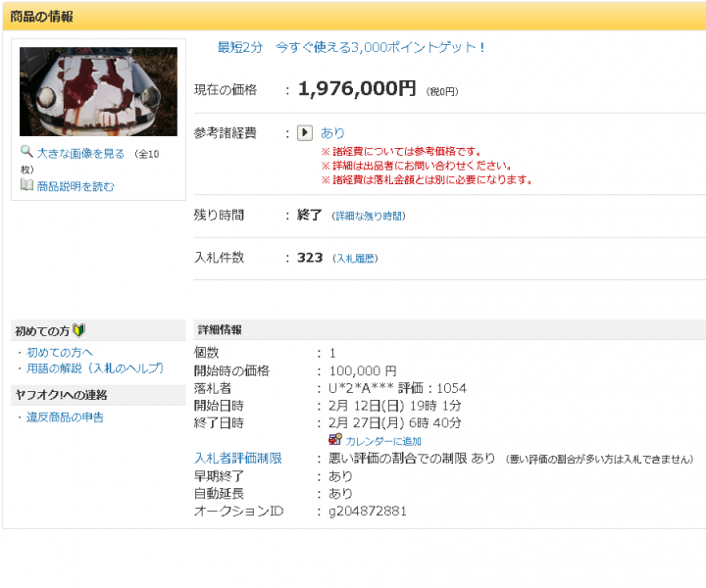Click the あり link next to 参考諸経費

point(332,133)
